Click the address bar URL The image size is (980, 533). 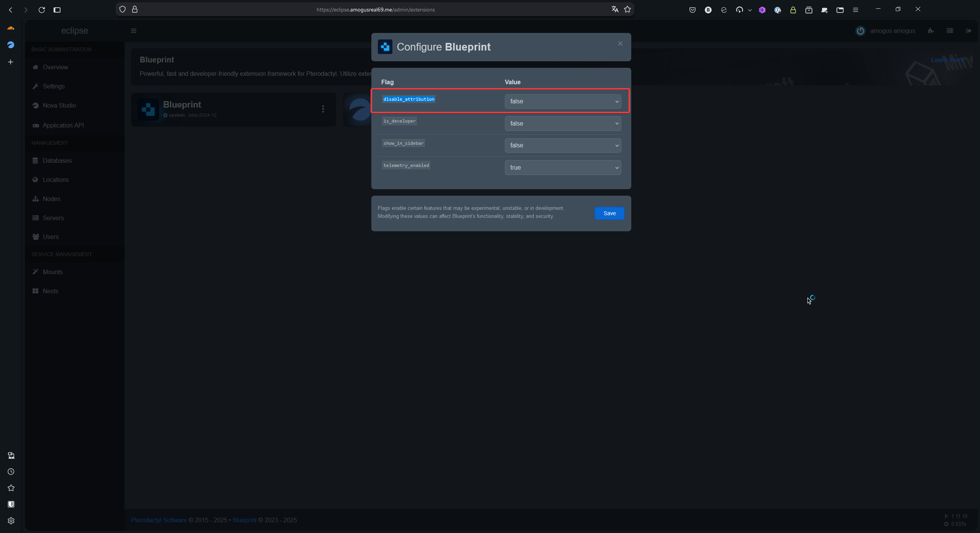(x=376, y=10)
